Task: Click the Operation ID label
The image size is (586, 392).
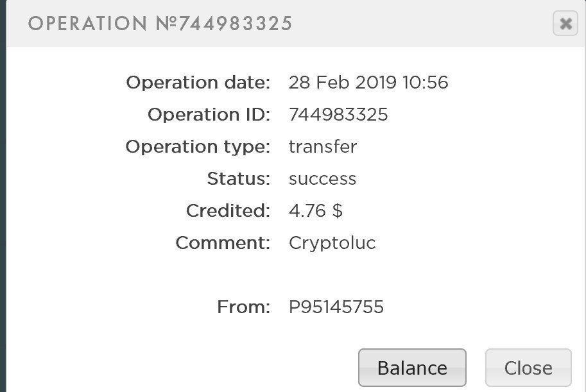Action: point(209,115)
